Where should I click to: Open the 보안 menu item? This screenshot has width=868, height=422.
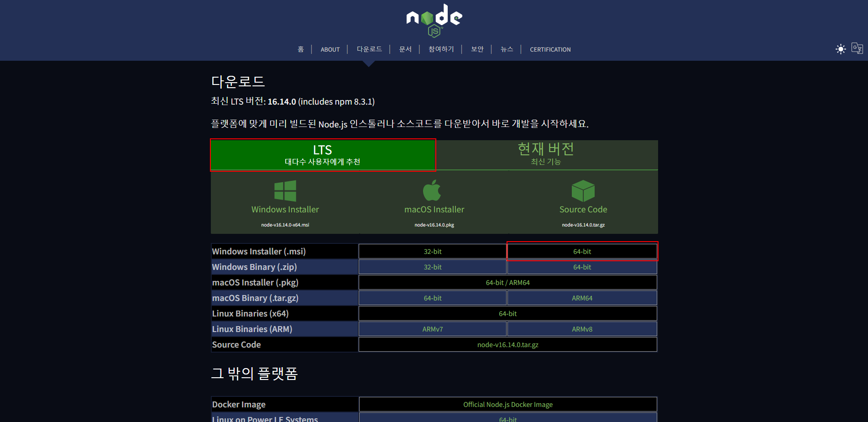tap(477, 49)
